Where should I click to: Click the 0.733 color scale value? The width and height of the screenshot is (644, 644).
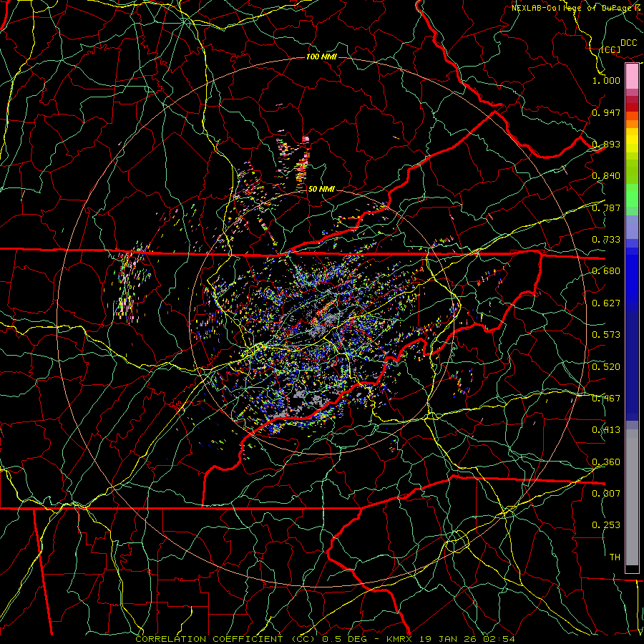tap(606, 240)
